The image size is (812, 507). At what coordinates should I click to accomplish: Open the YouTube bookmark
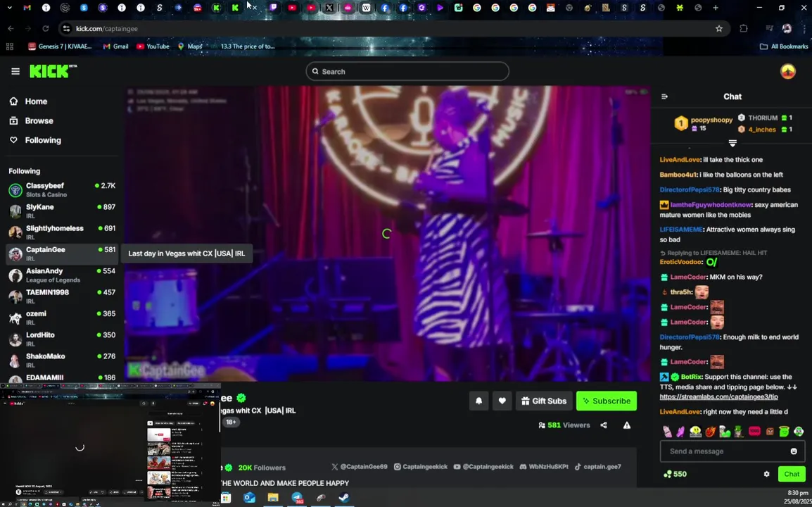[x=153, y=46]
